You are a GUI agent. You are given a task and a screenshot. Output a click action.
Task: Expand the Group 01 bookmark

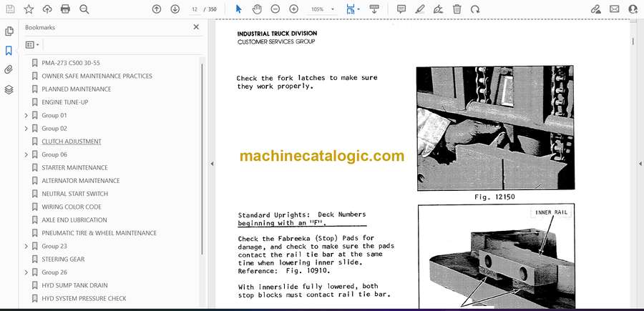26,115
